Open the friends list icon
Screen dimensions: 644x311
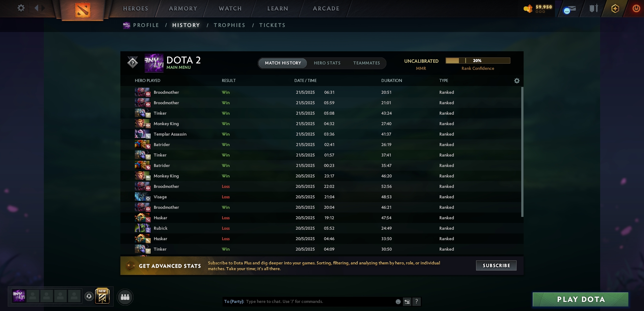point(125,297)
